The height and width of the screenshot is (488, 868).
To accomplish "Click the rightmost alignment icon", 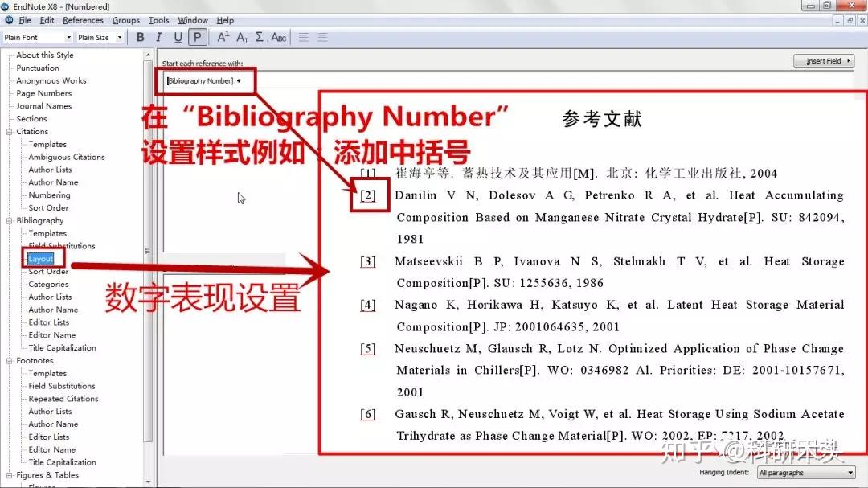I will (322, 37).
